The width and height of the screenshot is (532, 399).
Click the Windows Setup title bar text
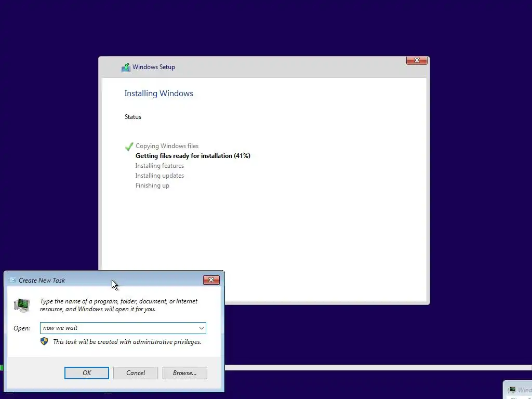pyautogui.click(x=154, y=67)
